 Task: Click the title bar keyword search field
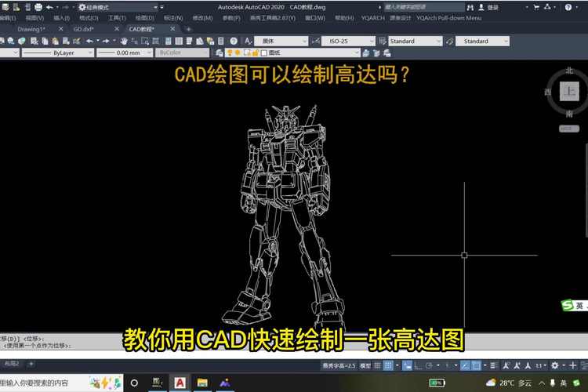pyautogui.click(x=423, y=7)
